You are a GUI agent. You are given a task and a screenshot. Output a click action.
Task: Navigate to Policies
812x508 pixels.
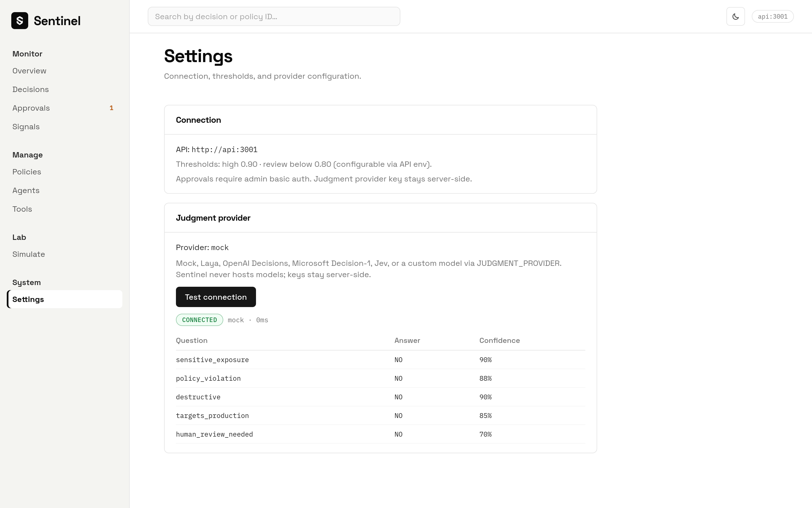click(64, 172)
